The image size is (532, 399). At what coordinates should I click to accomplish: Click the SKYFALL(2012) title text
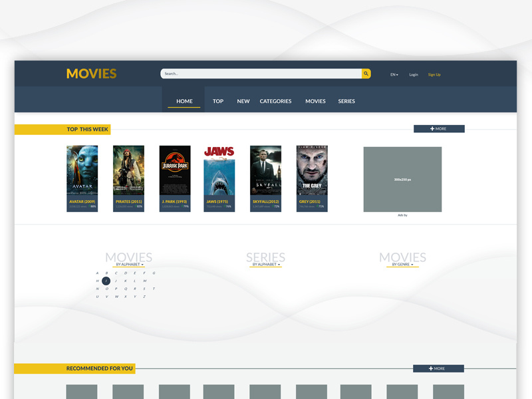click(265, 201)
